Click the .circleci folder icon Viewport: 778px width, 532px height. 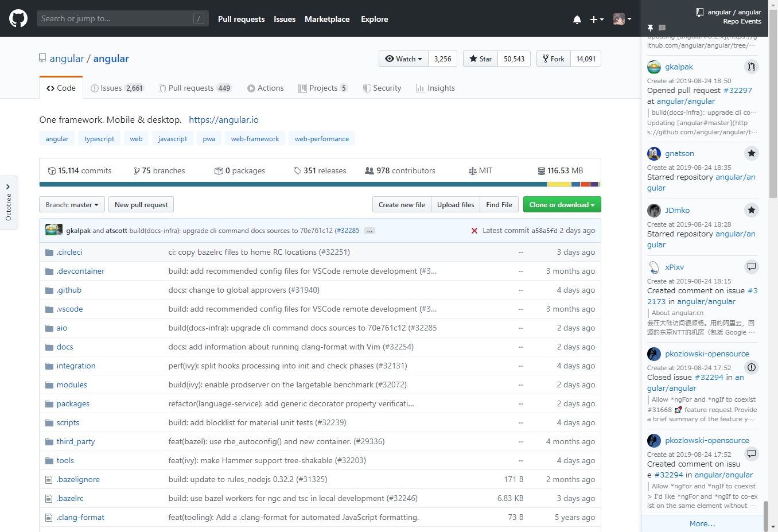49,253
